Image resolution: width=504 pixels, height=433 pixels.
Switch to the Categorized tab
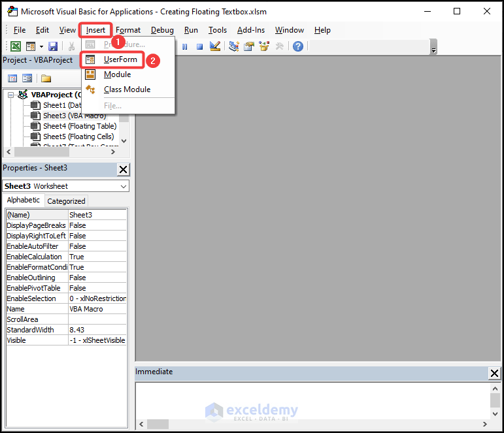(66, 201)
